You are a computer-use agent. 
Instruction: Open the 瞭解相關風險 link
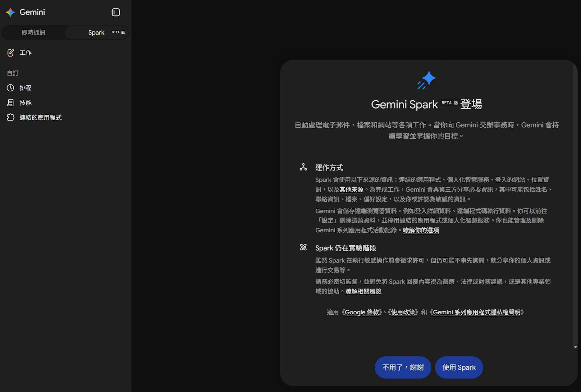tap(363, 291)
